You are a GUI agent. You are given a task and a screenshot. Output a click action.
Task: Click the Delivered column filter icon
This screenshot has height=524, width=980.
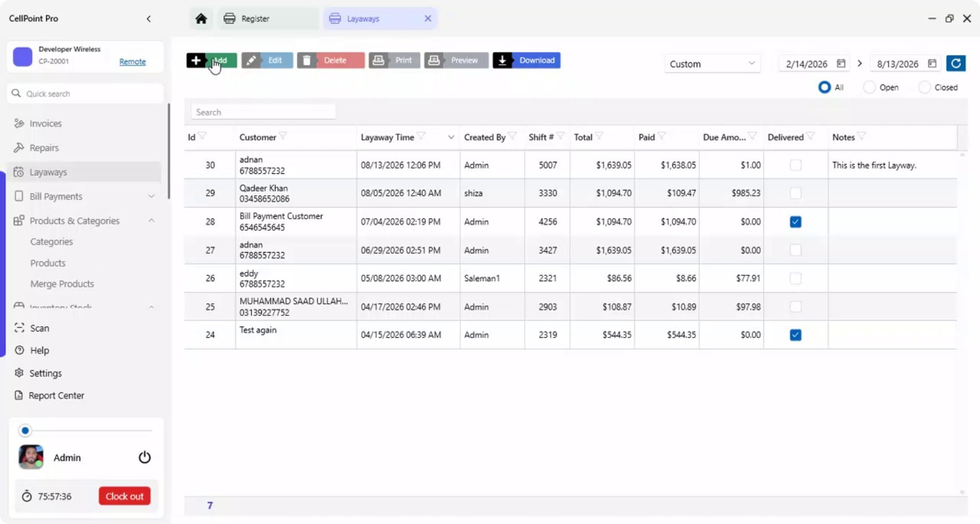[810, 136]
